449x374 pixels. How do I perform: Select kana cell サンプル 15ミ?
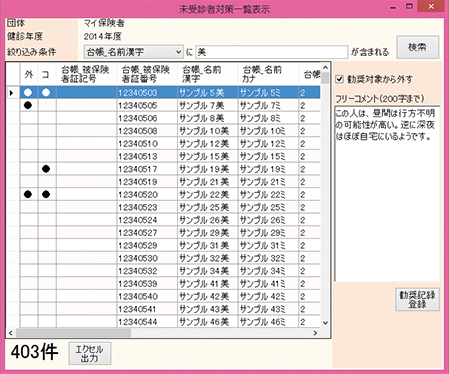268,156
